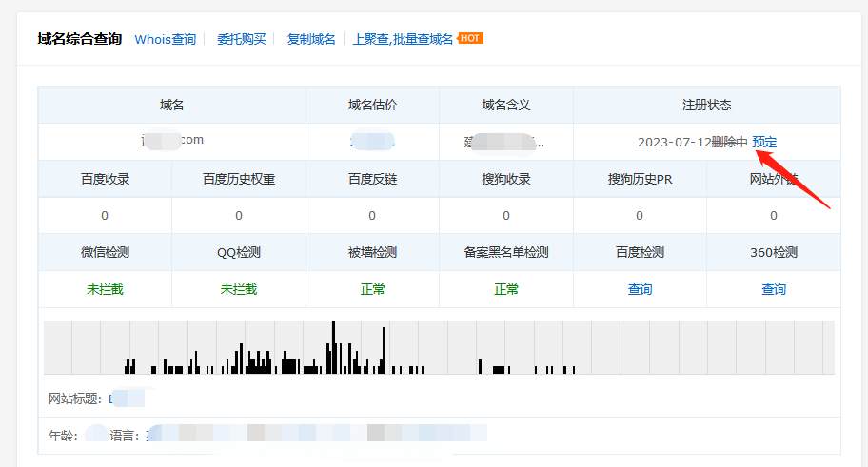The height and width of the screenshot is (467, 868).
Task: Click the 0 value under 百度反链
Action: click(x=372, y=216)
